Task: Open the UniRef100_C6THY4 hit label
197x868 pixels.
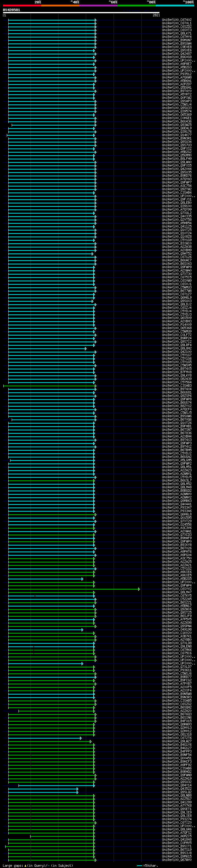Action: pos(177,37)
